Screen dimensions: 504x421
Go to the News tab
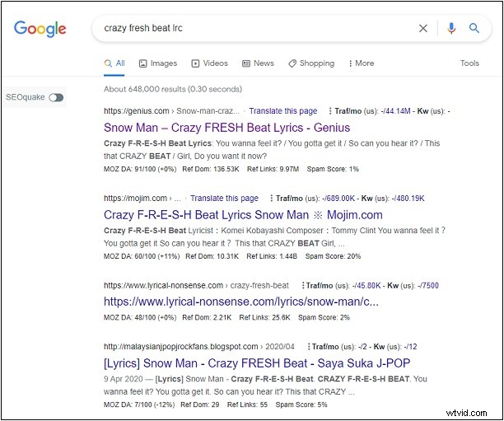point(258,63)
